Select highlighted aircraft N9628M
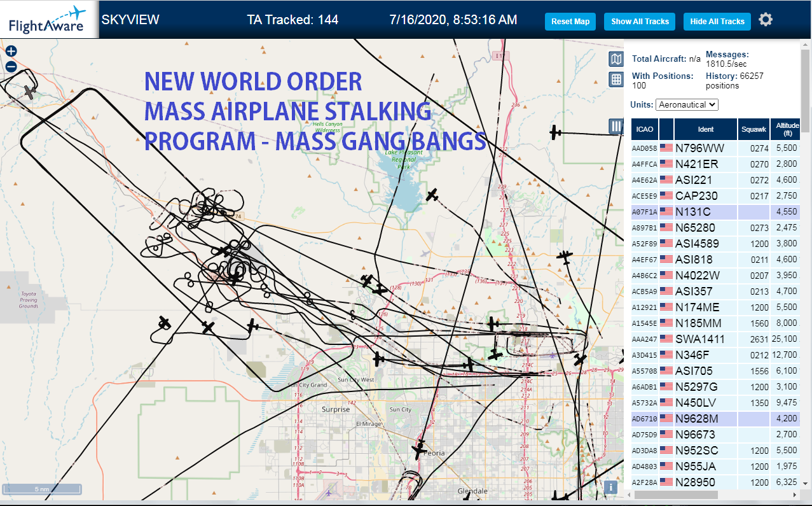The image size is (812, 506). click(715, 418)
